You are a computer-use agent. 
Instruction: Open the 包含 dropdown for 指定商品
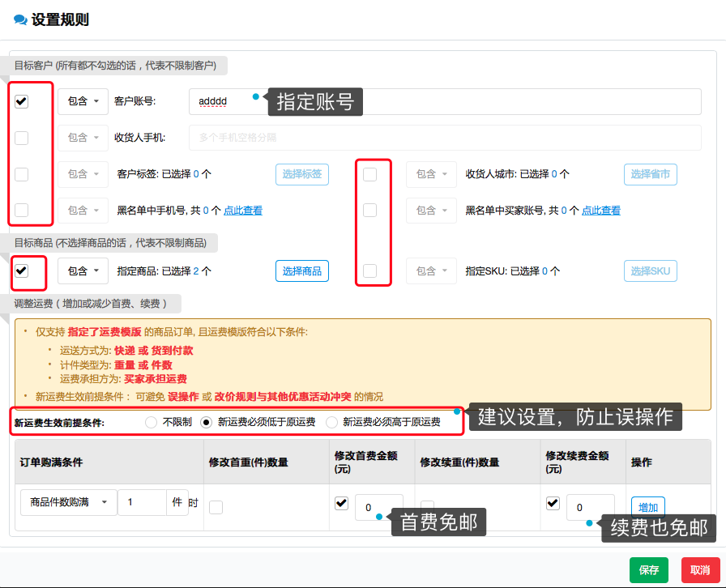click(83, 271)
